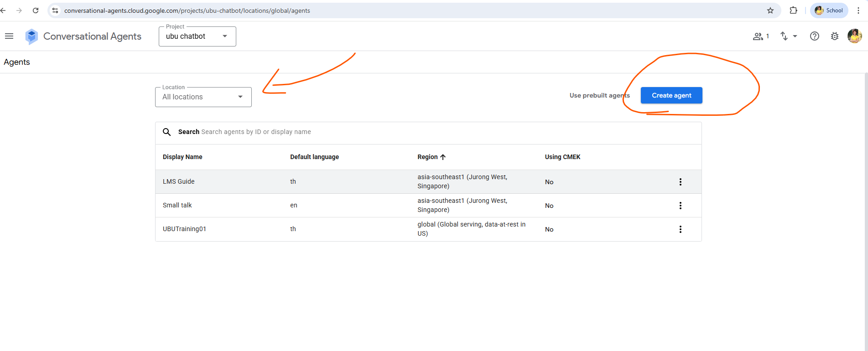Click the Create agent button
This screenshot has height=351, width=868.
(671, 95)
